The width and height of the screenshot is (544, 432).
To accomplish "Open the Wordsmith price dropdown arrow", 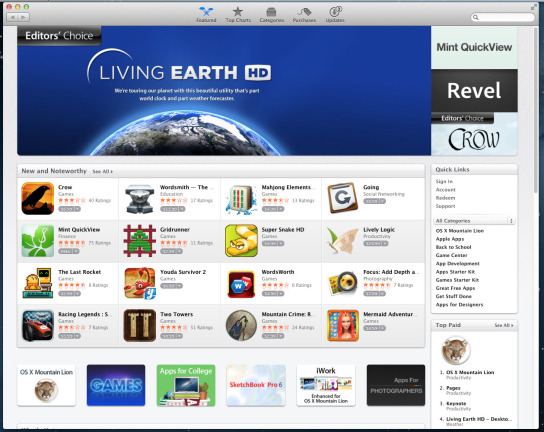I will [x=182, y=209].
